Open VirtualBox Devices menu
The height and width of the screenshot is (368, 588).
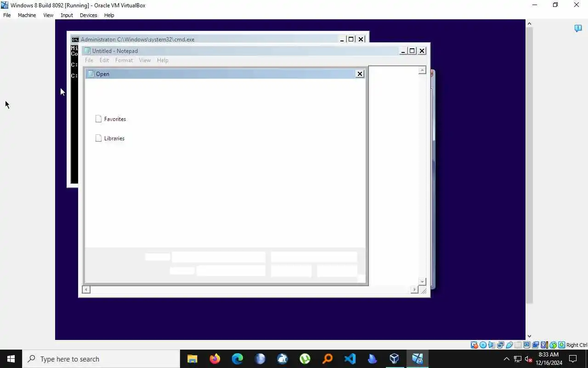[88, 15]
